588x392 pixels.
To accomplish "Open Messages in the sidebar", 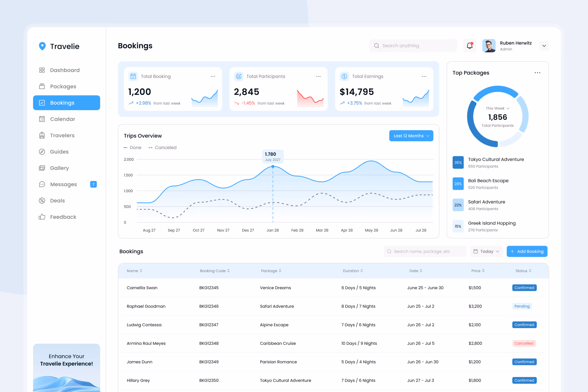I will coord(63,184).
